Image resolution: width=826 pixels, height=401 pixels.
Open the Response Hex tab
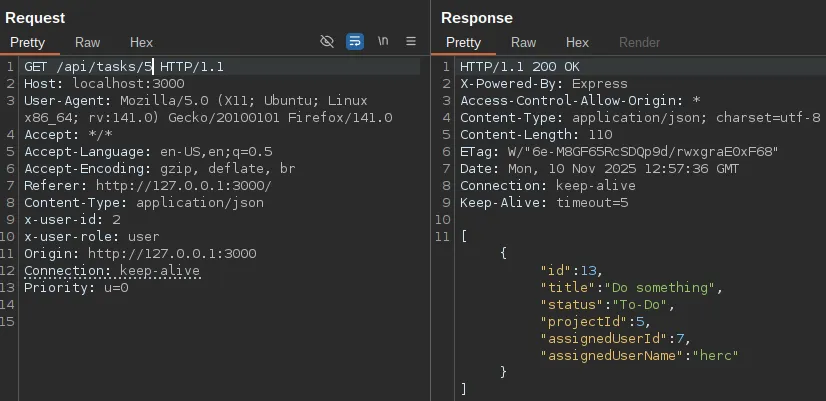pyautogui.click(x=577, y=42)
